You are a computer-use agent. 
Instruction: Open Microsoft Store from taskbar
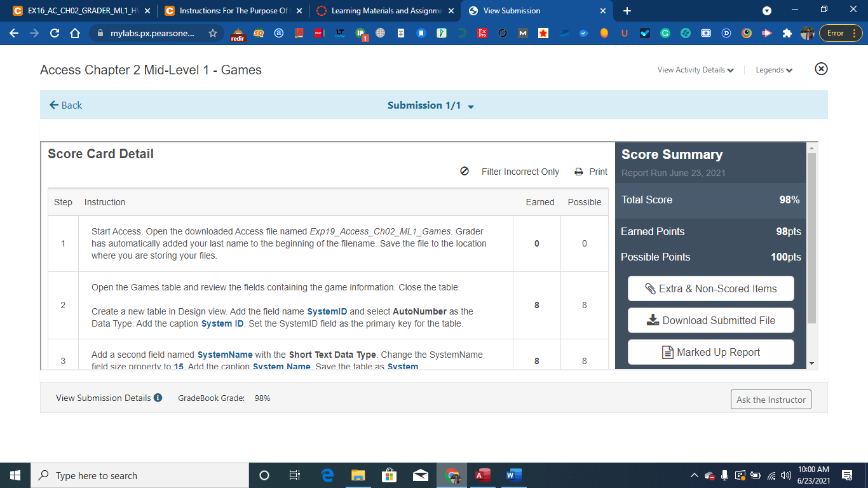[x=389, y=475]
